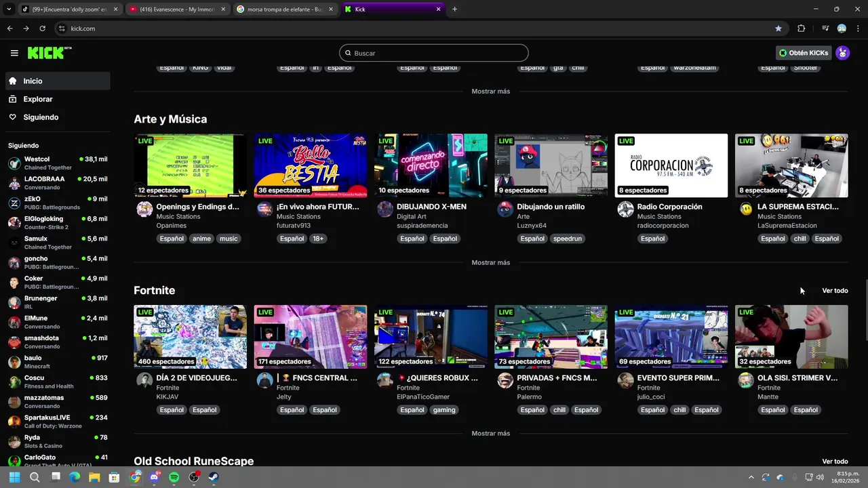Open Steam from taskbar
Viewport: 868px width, 488px height.
pos(214,477)
